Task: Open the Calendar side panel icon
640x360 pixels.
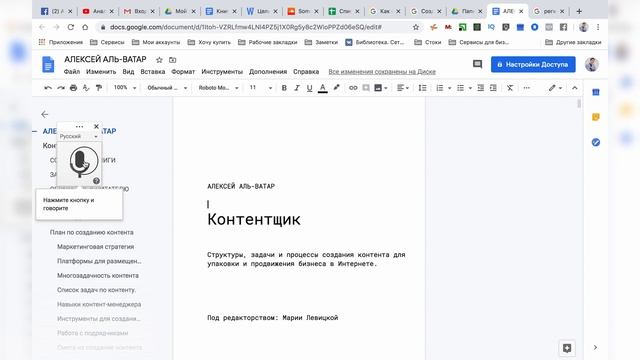Action: (x=596, y=92)
